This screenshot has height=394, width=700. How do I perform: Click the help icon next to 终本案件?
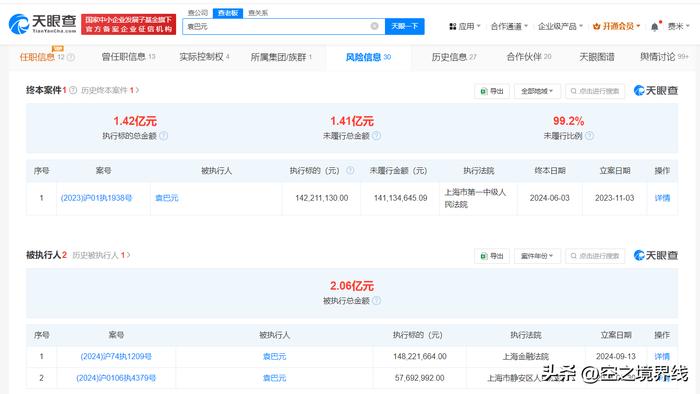pyautogui.click(x=73, y=90)
